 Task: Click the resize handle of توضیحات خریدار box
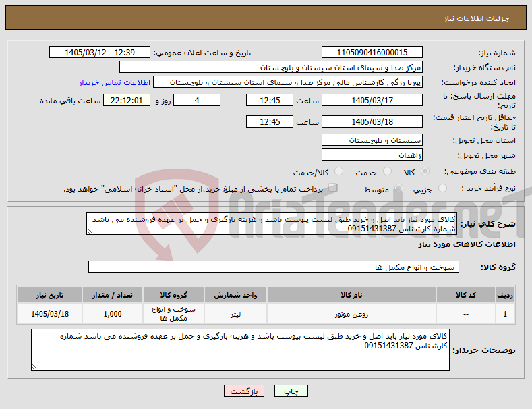(34, 367)
